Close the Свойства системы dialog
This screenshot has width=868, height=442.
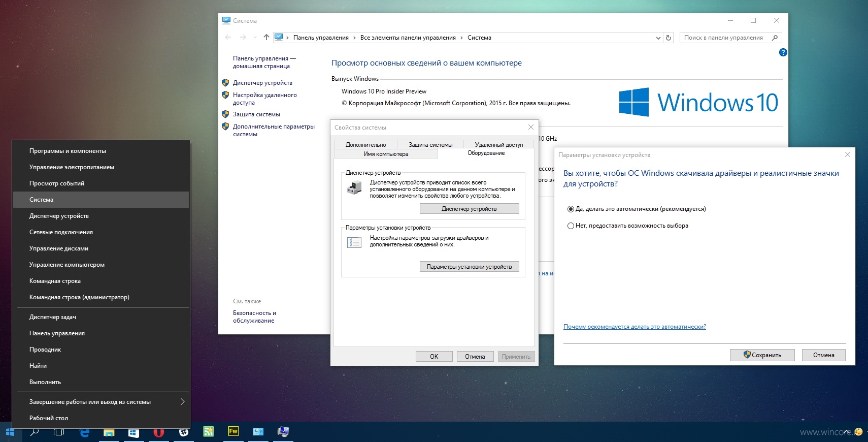coord(531,127)
